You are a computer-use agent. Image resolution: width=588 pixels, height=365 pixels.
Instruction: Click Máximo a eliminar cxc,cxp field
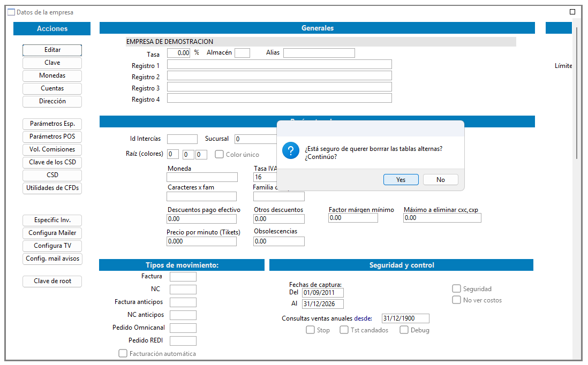click(x=442, y=218)
